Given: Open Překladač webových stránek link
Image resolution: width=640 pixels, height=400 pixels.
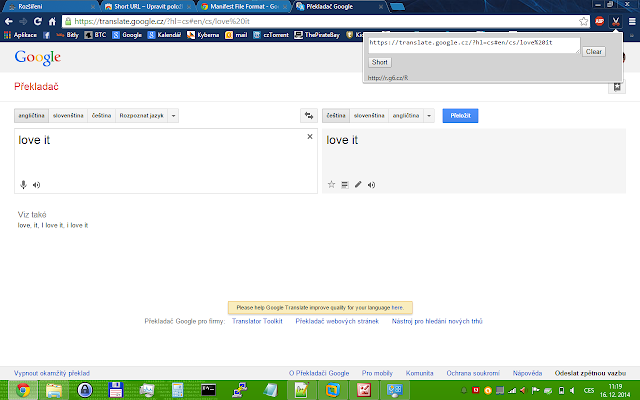Looking at the screenshot, I should (337, 321).
